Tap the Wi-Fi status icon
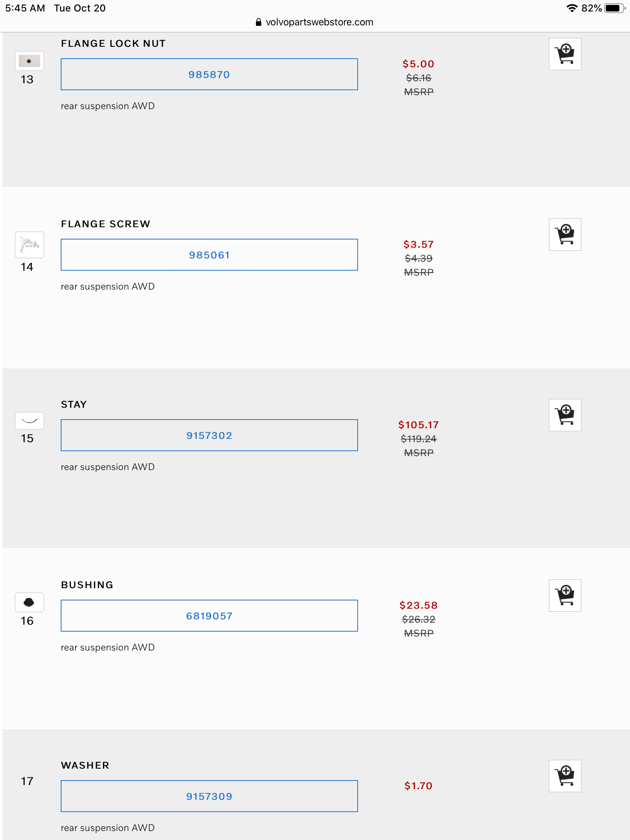 point(572,8)
